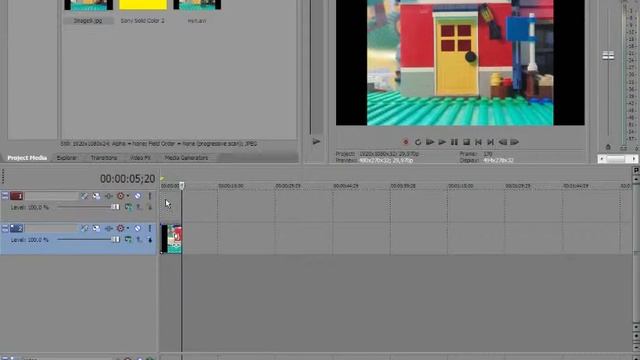Viewport: 640px width, 360px height.
Task: Make Compositing Child on track 2
Action: [x=150, y=240]
